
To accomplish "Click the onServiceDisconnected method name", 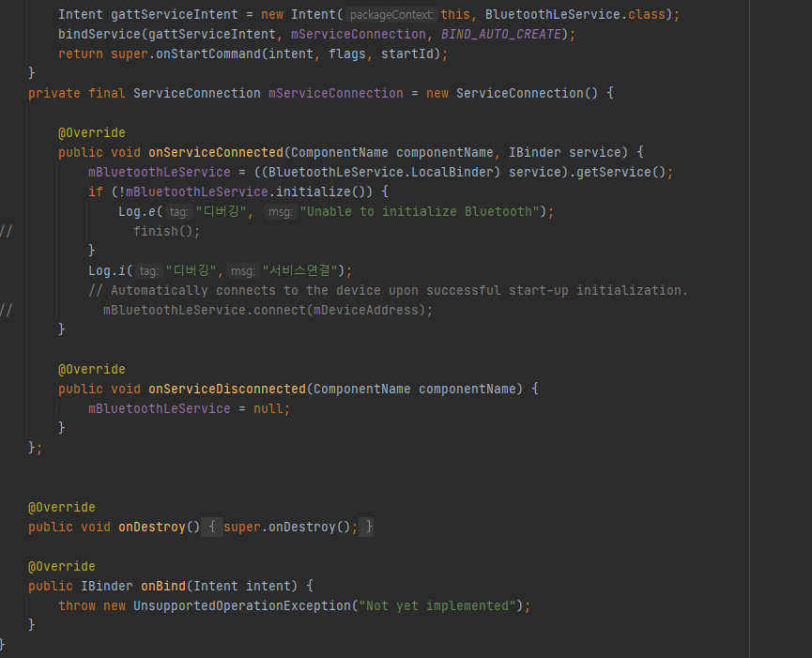I will coord(227,389).
